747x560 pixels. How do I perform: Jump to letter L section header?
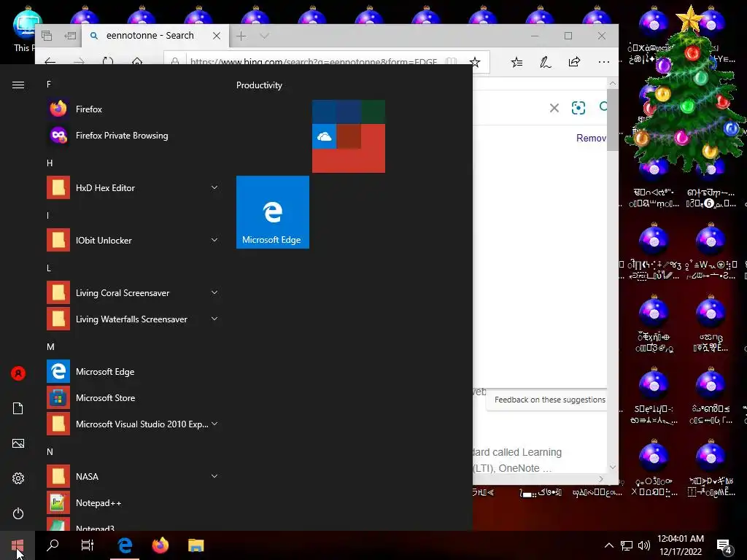(49, 268)
